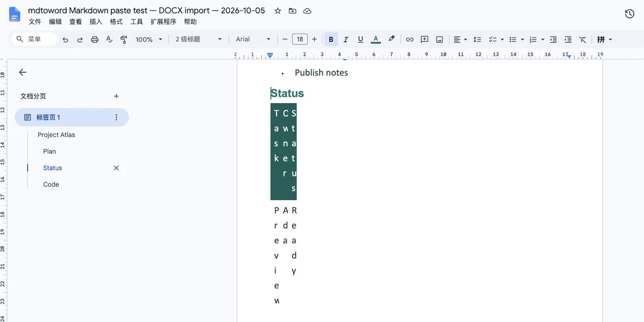644x322 pixels.
Task: Activate the paint format tool
Action: click(x=124, y=40)
